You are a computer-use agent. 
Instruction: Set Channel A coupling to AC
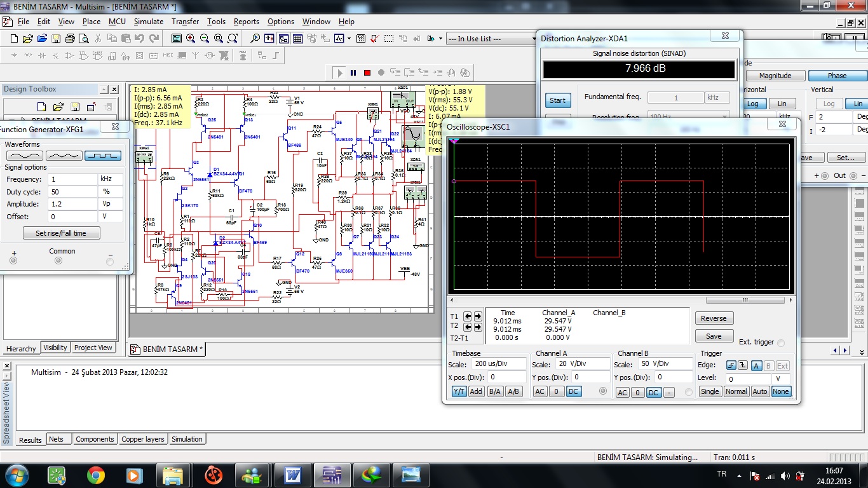coord(539,391)
